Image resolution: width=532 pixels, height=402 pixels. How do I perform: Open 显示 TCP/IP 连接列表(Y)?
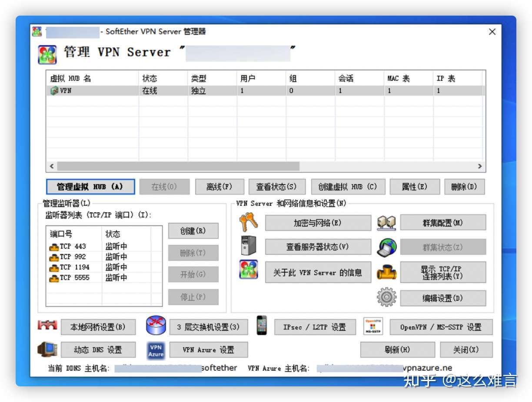click(443, 273)
